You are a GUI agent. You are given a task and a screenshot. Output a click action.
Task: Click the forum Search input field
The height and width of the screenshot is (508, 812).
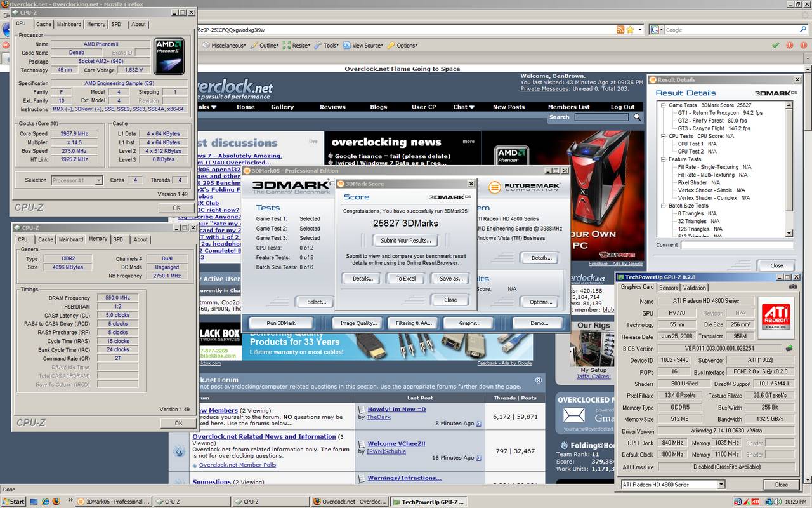(601, 117)
